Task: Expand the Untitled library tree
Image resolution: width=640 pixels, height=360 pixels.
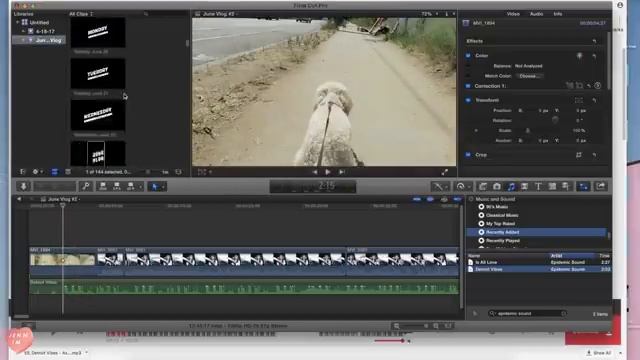Action: pyautogui.click(x=18, y=22)
